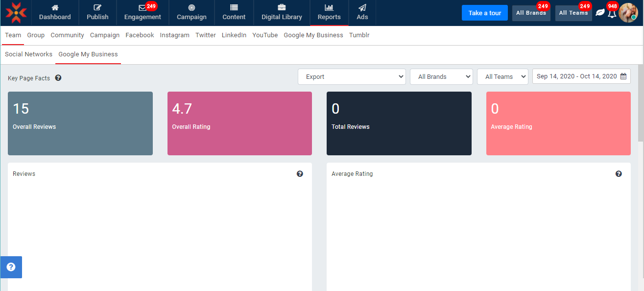This screenshot has height=291, width=644.
Task: Click the Take a tour button
Action: (x=484, y=13)
